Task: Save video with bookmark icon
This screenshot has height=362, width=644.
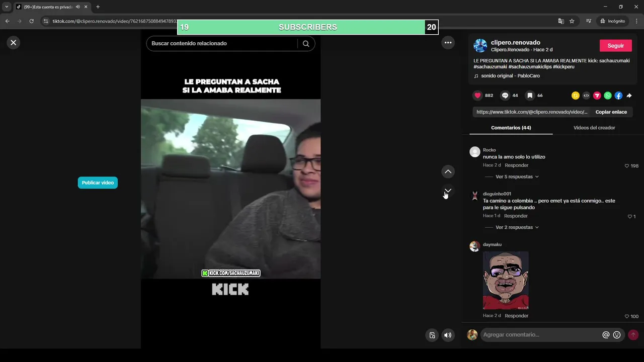Action: 530,96
